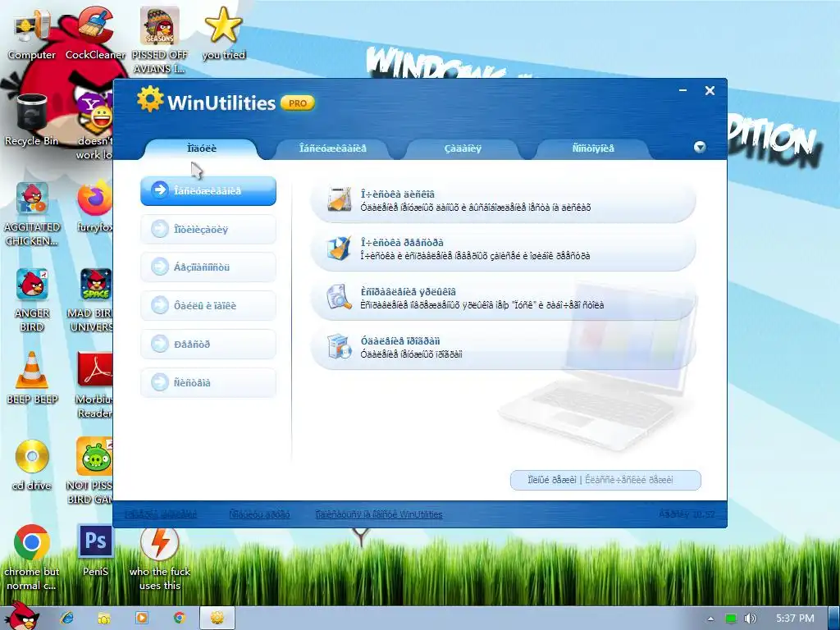Open the volume speaker tray icon
Image resolution: width=840 pixels, height=630 pixels.
tap(751, 619)
